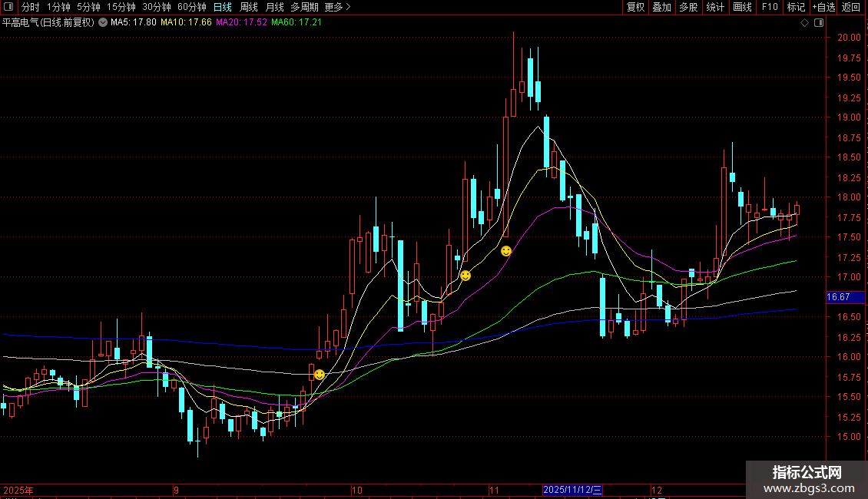Add stock with +自选 button
This screenshot has width=868, height=499.
coord(823,7)
